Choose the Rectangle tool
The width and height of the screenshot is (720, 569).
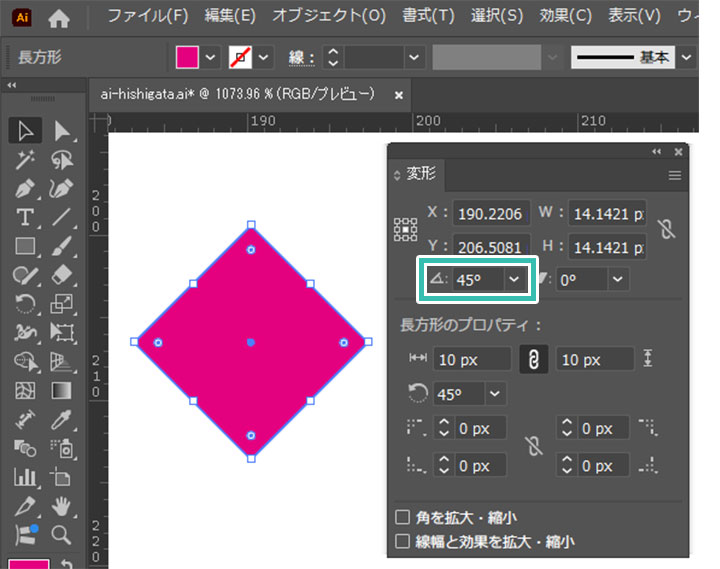pos(26,246)
